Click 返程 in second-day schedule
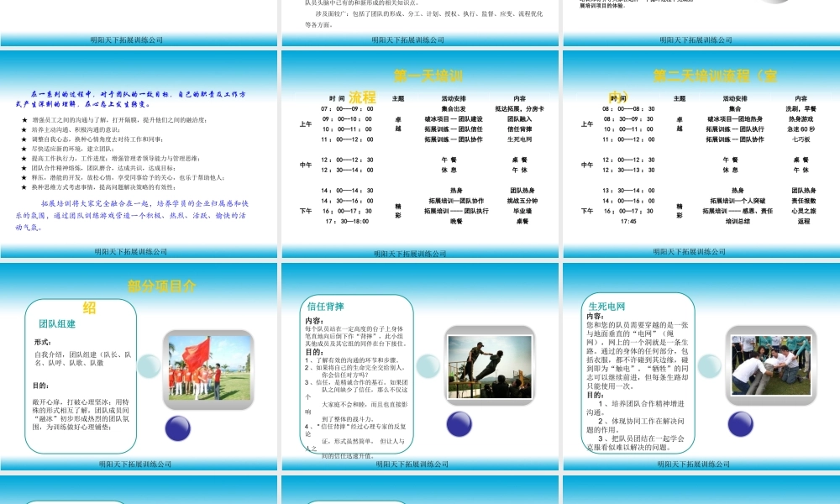Screen dimensions: 840x504 (804, 221)
